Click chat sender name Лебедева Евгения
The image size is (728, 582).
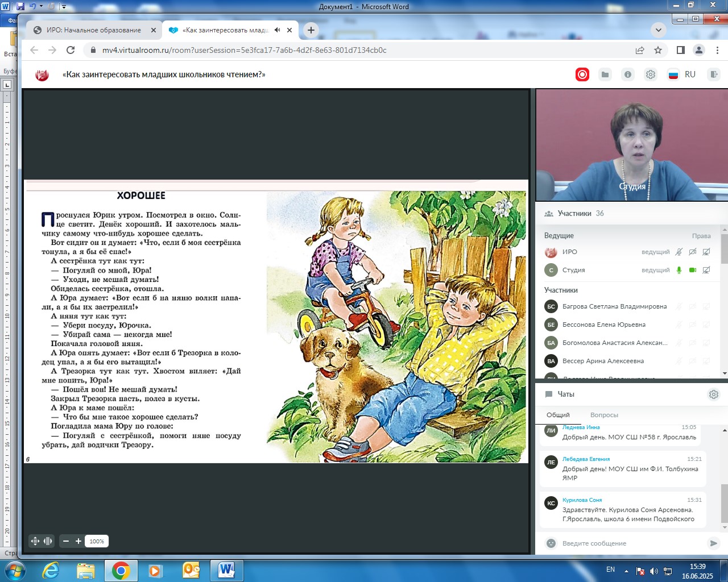tap(586, 459)
